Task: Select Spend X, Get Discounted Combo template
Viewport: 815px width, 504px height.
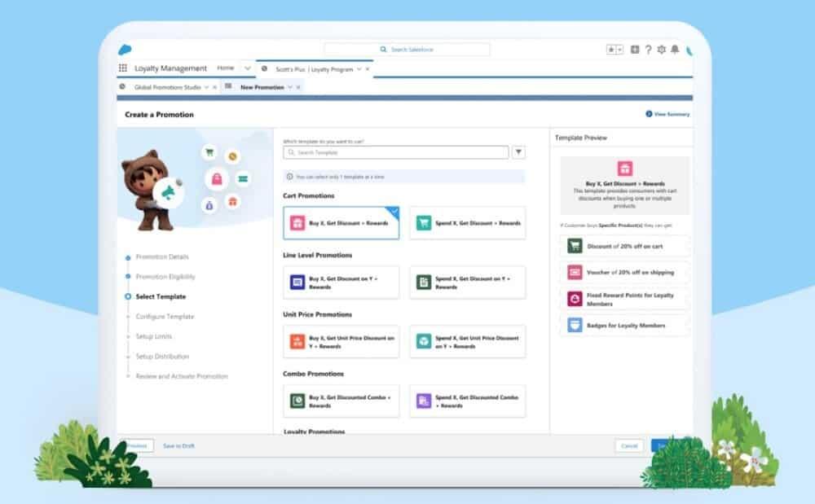Action: tap(467, 401)
